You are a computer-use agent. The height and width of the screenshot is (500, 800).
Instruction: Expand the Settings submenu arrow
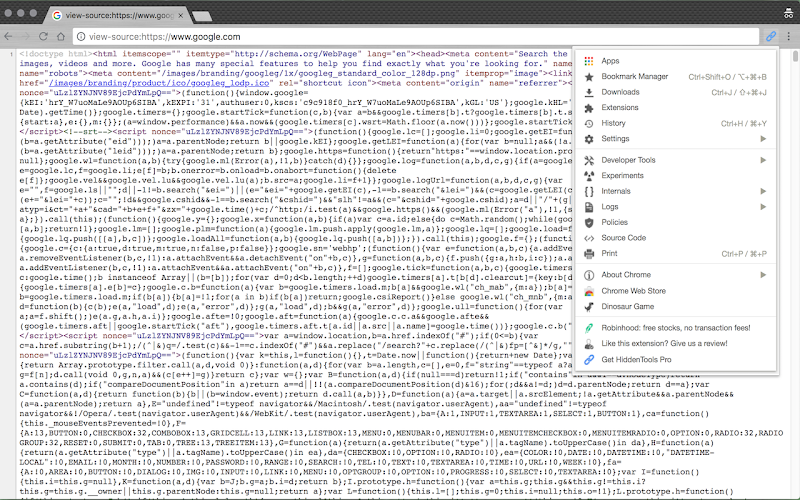pos(763,139)
